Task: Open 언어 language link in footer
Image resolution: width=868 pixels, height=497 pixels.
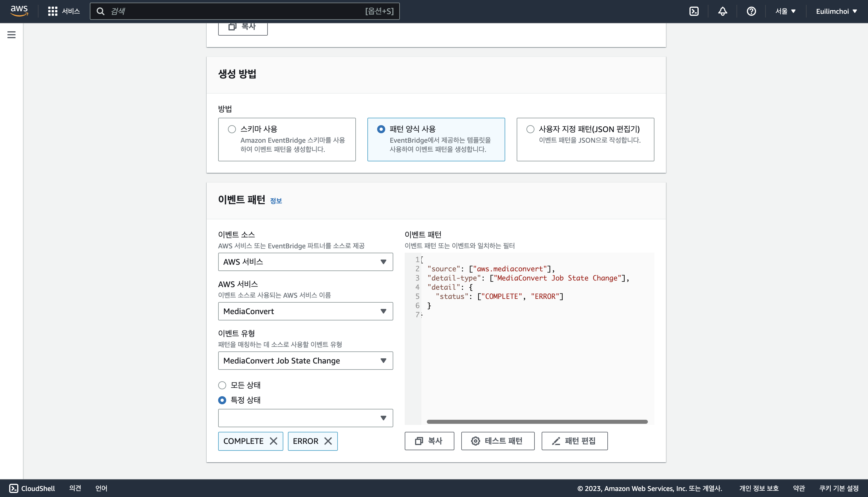Action: (x=101, y=488)
